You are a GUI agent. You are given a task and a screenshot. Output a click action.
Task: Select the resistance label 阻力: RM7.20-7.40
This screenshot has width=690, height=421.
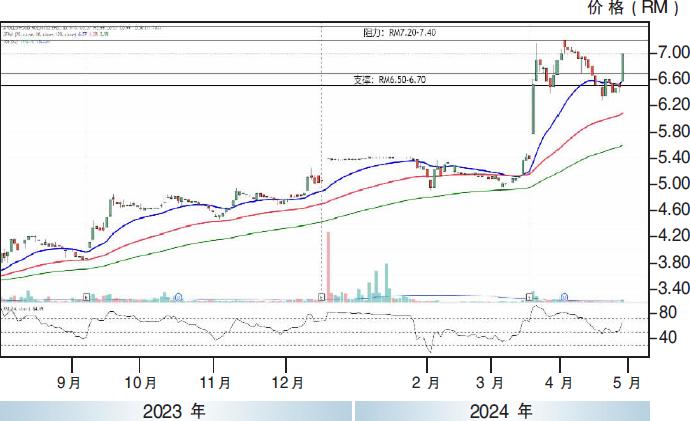coord(400,33)
